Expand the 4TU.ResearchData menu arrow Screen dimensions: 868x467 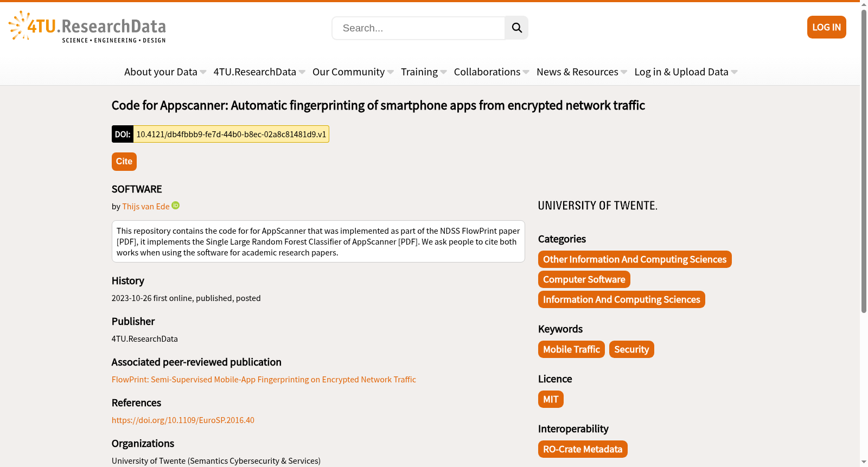302,72
